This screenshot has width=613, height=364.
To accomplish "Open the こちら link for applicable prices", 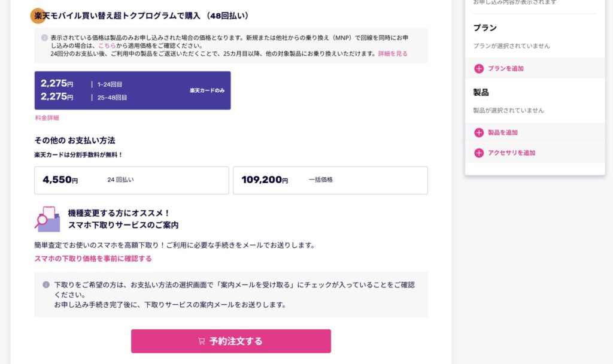I will (x=107, y=45).
